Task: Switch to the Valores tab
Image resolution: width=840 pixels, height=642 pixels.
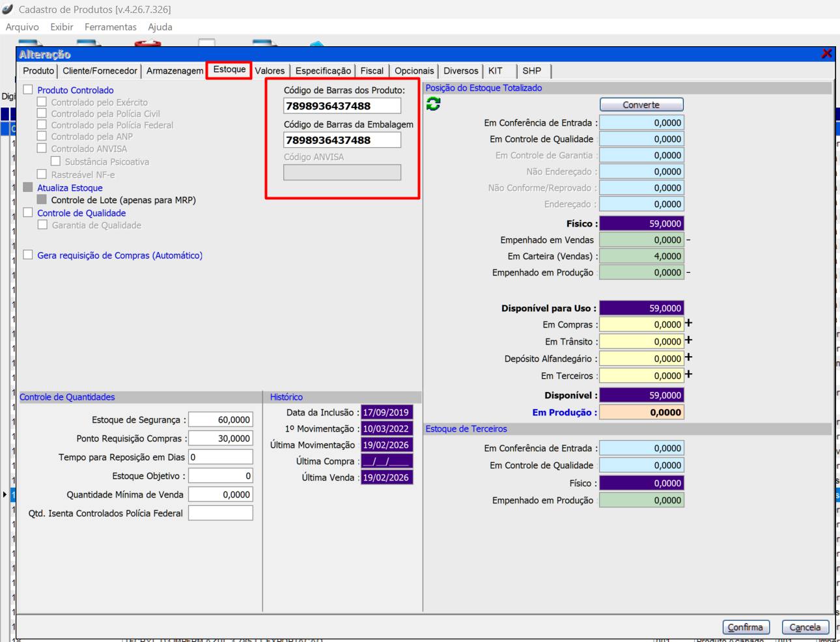Action: click(x=270, y=71)
